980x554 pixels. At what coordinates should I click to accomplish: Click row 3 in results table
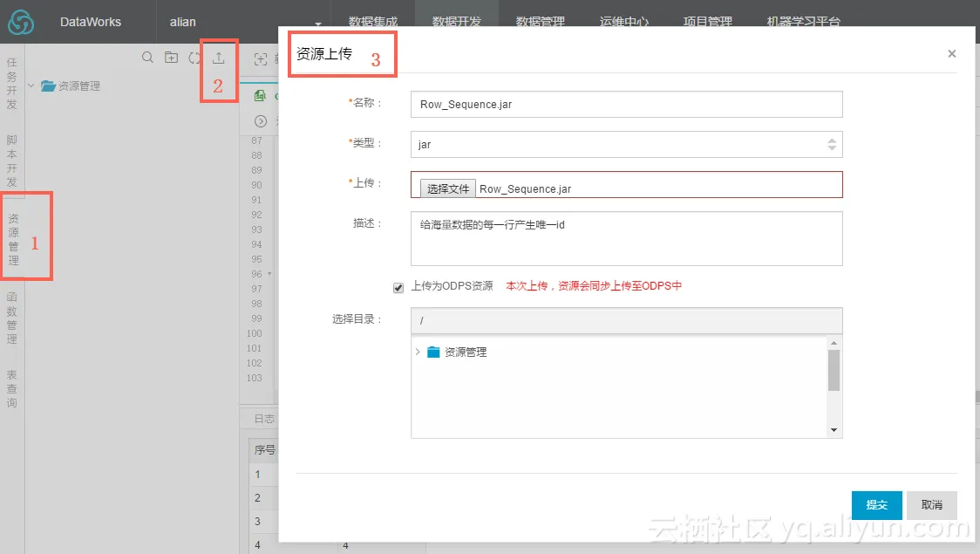(x=257, y=522)
